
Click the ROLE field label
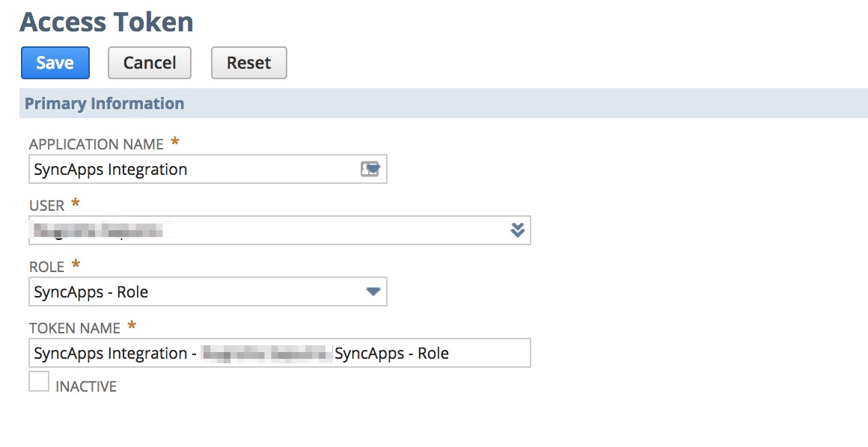[47, 267]
